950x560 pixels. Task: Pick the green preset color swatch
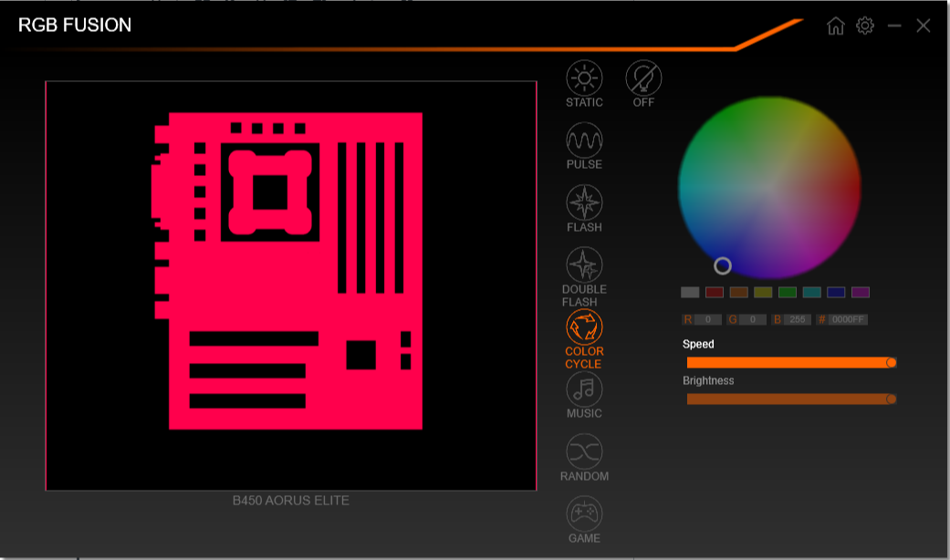[x=788, y=293]
